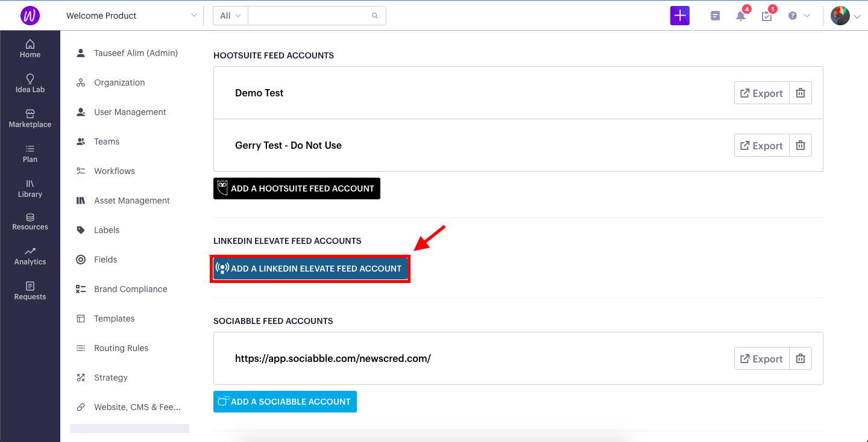Delete the Gerry Test feed account

coord(800,145)
